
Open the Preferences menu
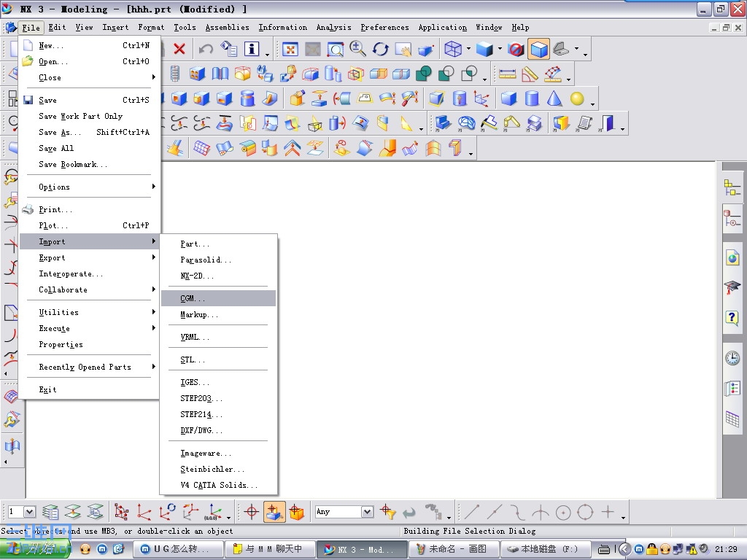384,27
